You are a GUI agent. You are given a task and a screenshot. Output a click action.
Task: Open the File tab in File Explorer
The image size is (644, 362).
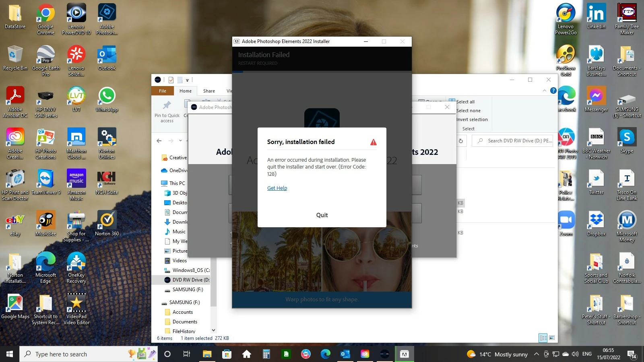163,91
